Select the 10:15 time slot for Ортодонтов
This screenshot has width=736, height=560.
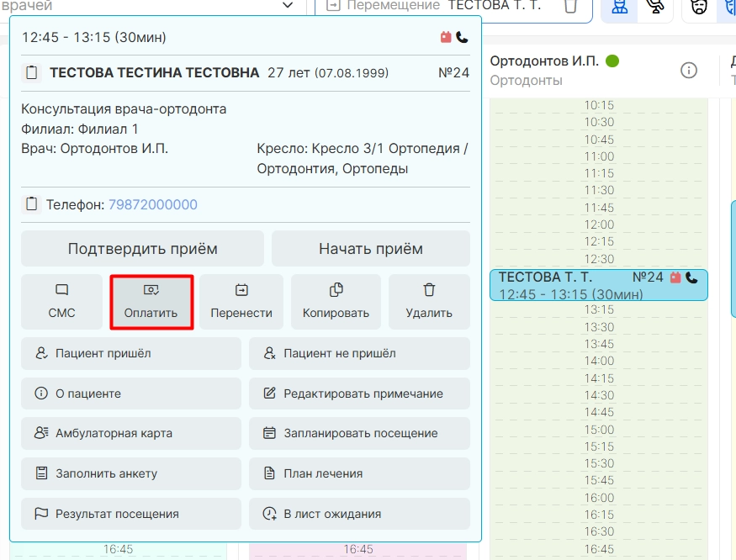pos(598,105)
